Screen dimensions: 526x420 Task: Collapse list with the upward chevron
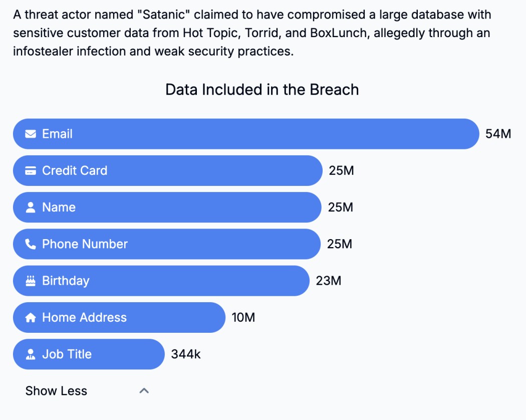tap(144, 391)
